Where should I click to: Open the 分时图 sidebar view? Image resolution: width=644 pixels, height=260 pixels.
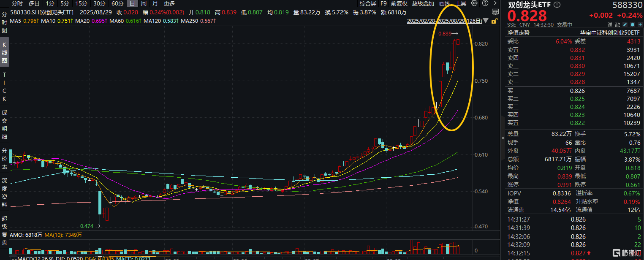pos(5,22)
